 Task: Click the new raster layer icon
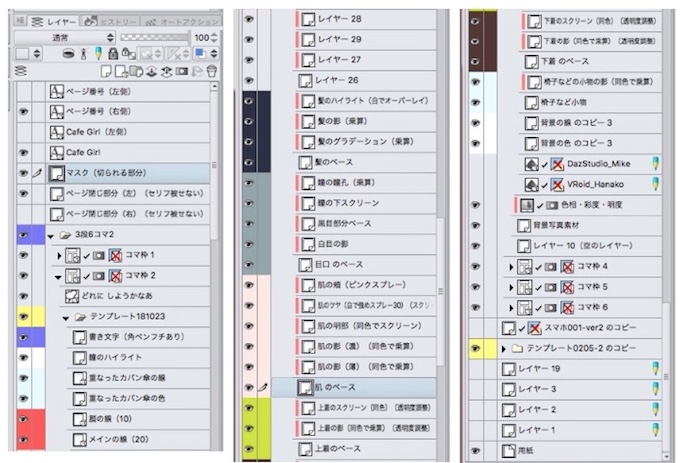[106, 71]
